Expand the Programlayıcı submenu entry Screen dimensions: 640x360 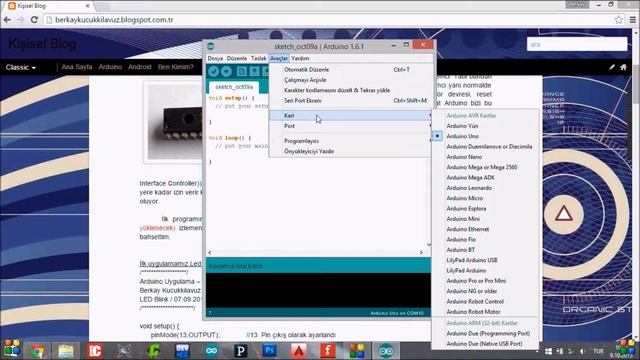click(350, 141)
